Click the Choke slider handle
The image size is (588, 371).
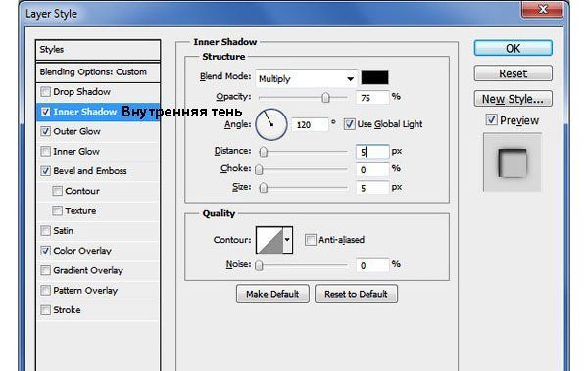point(259,169)
